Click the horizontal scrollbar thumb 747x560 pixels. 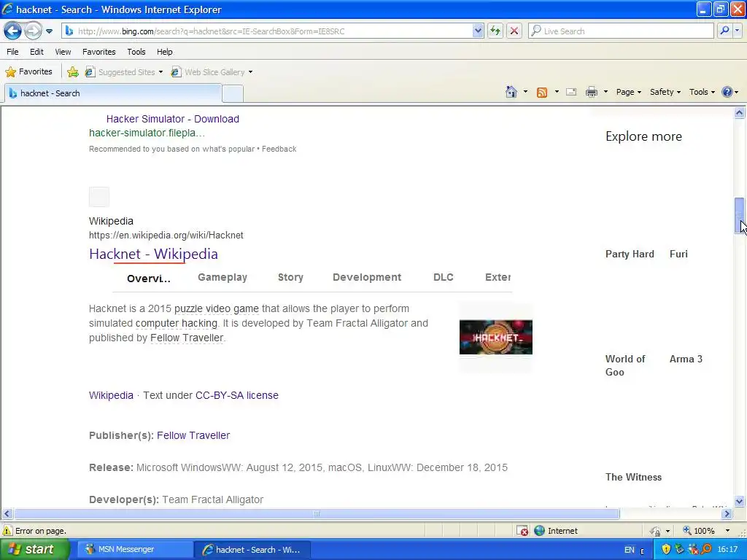(317, 514)
